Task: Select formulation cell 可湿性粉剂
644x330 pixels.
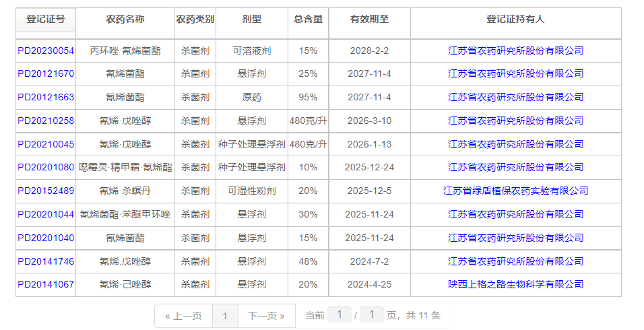Action: (252, 191)
